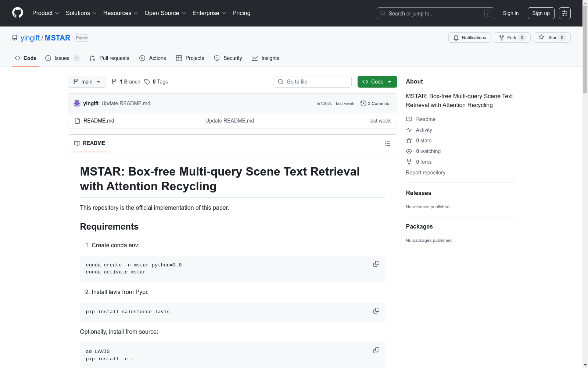Viewport: 588px width, 368px height.
Task: Fork the MSTAR repository
Action: point(512,38)
